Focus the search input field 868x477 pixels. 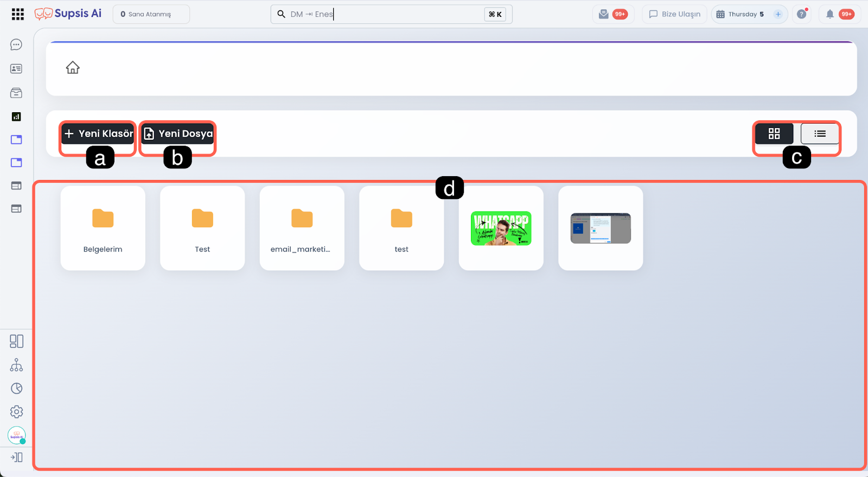pos(380,14)
